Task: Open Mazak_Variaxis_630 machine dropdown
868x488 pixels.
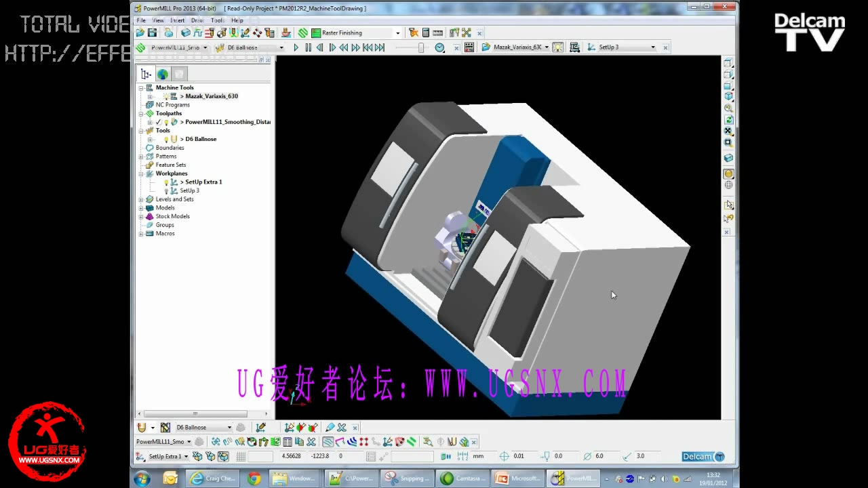Action: 546,47
